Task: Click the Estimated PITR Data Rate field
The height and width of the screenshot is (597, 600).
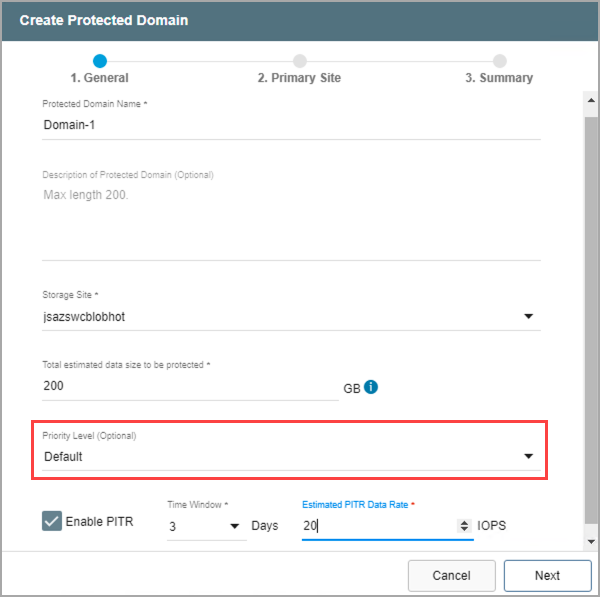Action: pyautogui.click(x=378, y=526)
